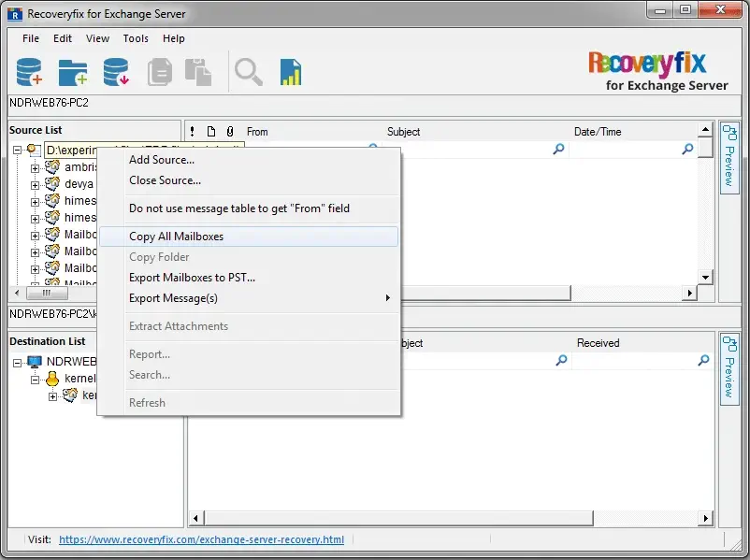Image resolution: width=750 pixels, height=560 pixels.
Task: Click destination Subject filter search icon
Action: coord(561,360)
